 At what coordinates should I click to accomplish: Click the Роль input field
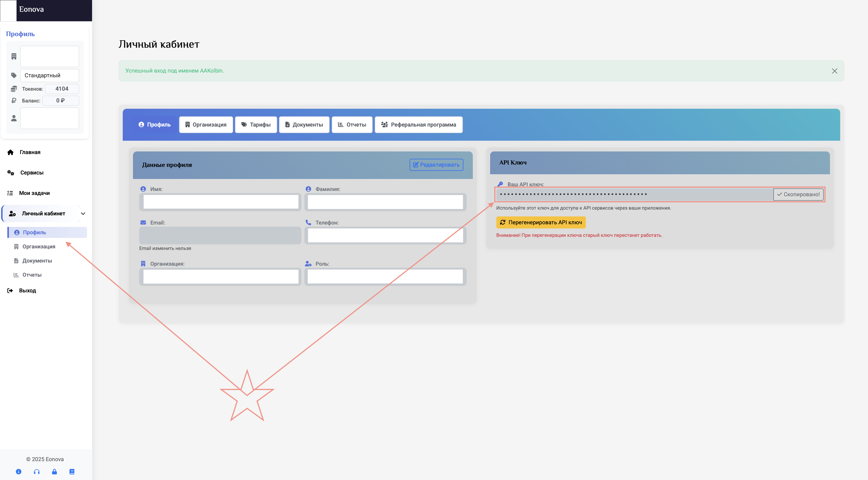(385, 276)
